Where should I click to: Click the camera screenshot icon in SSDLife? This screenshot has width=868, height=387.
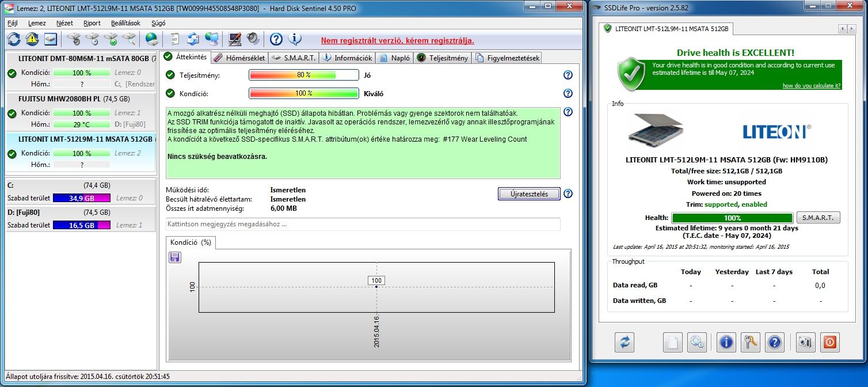[806, 342]
